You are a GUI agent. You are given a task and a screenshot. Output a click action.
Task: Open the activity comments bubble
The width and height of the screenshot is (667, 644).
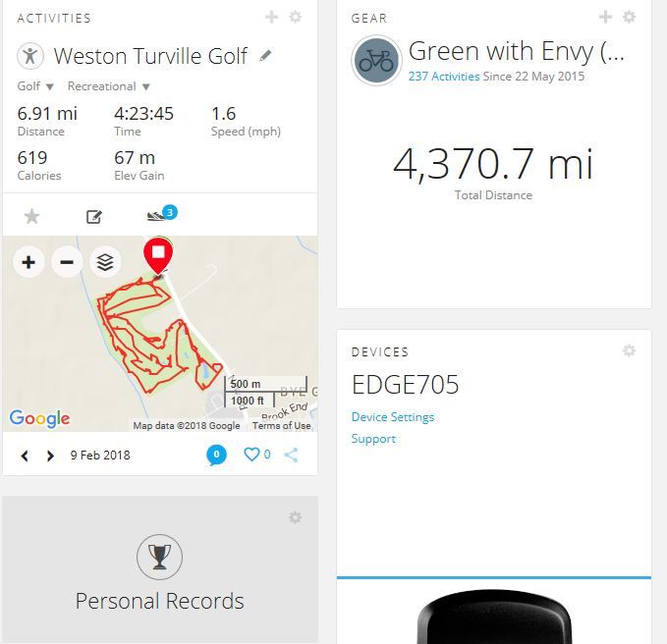[x=216, y=455]
